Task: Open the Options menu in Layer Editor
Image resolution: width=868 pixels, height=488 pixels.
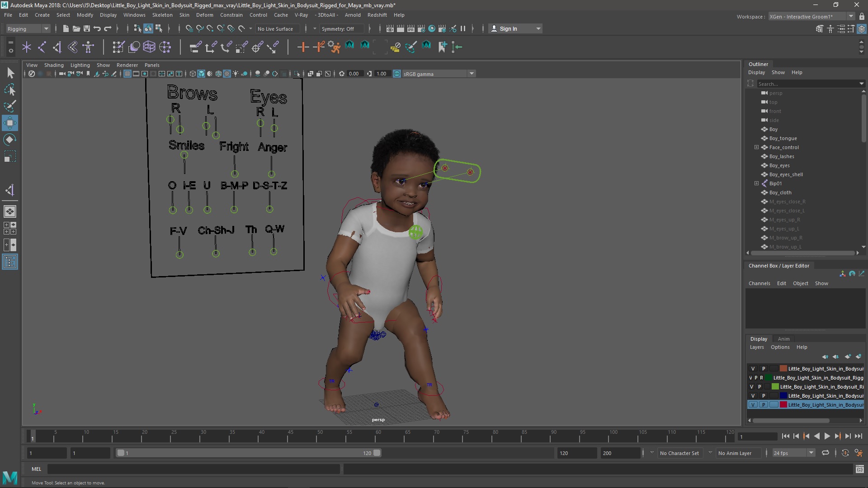Action: (780, 347)
